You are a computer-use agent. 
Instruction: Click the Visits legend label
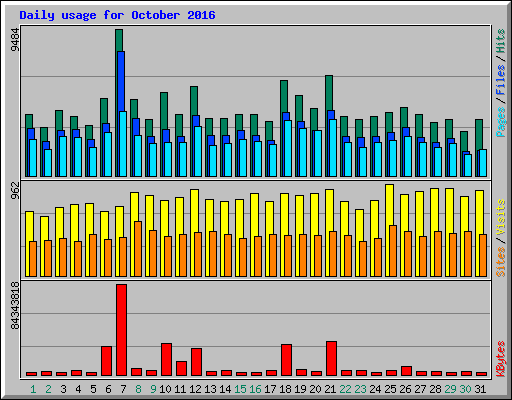click(x=500, y=218)
